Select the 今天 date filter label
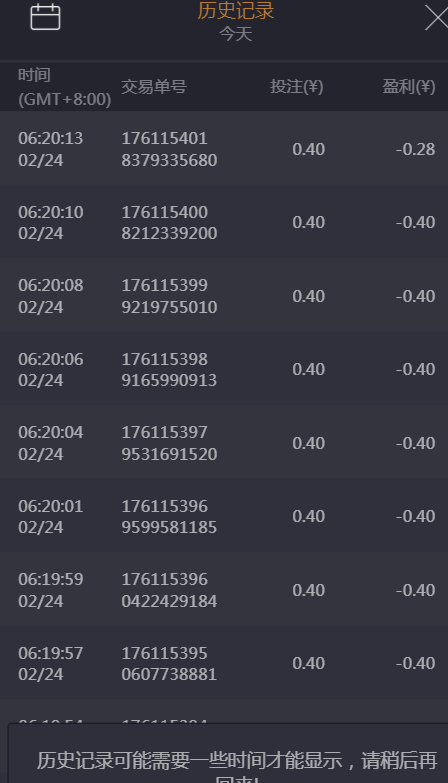 235,34
